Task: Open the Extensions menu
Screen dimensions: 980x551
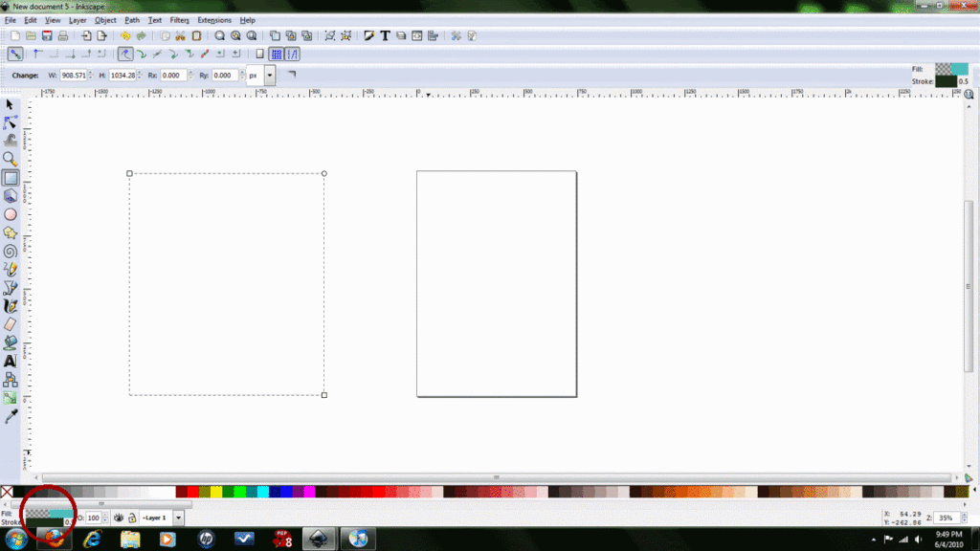Action: pos(214,20)
